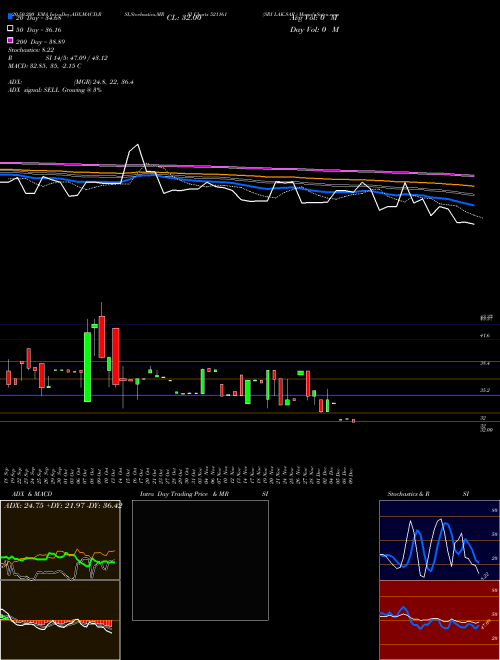Click the 38.4 price axis label

tap(485, 363)
